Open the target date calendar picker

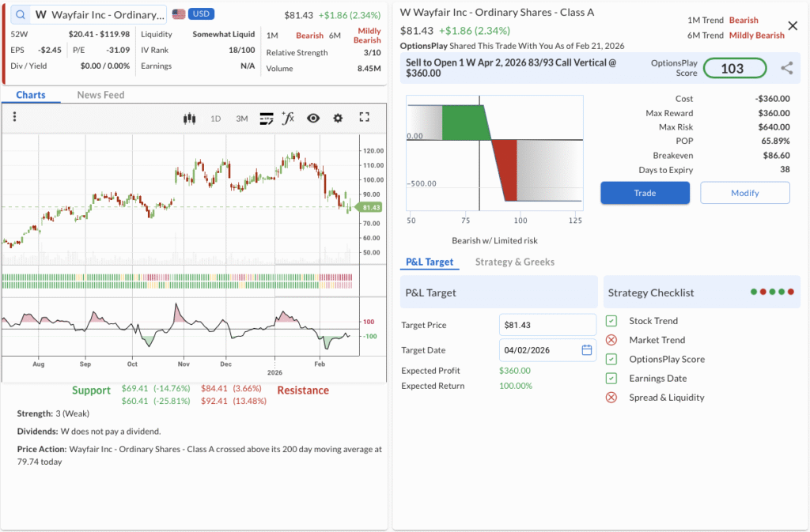pos(587,350)
